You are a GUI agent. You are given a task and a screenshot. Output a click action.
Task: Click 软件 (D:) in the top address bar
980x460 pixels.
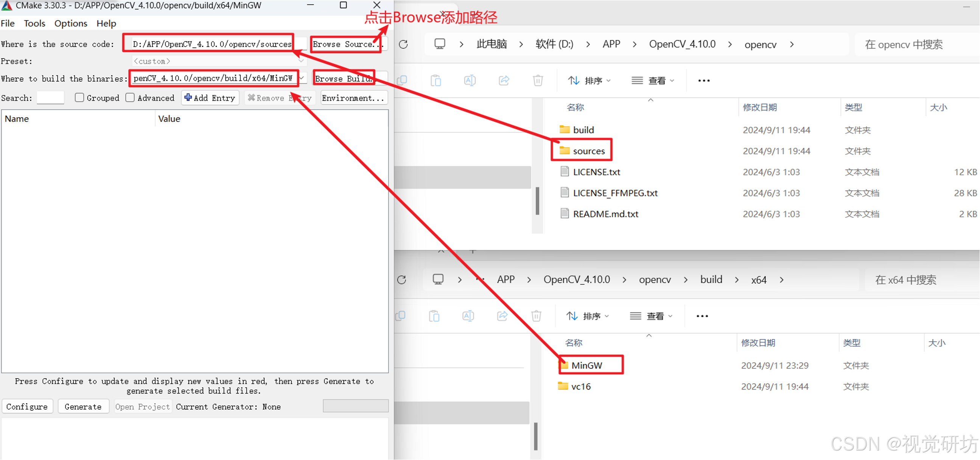[x=554, y=44]
